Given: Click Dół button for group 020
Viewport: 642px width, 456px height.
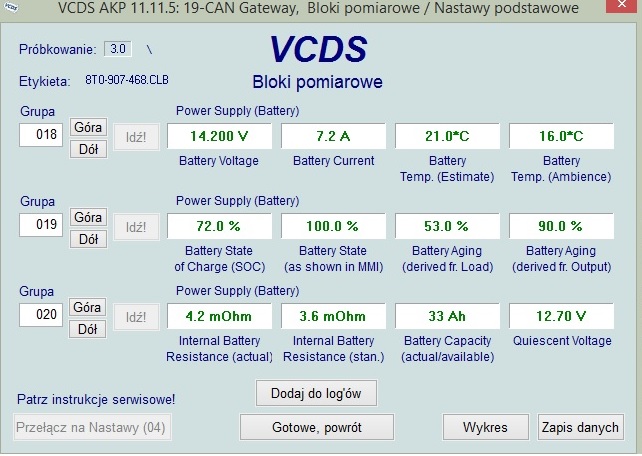Looking at the screenshot, I should 87,329.
